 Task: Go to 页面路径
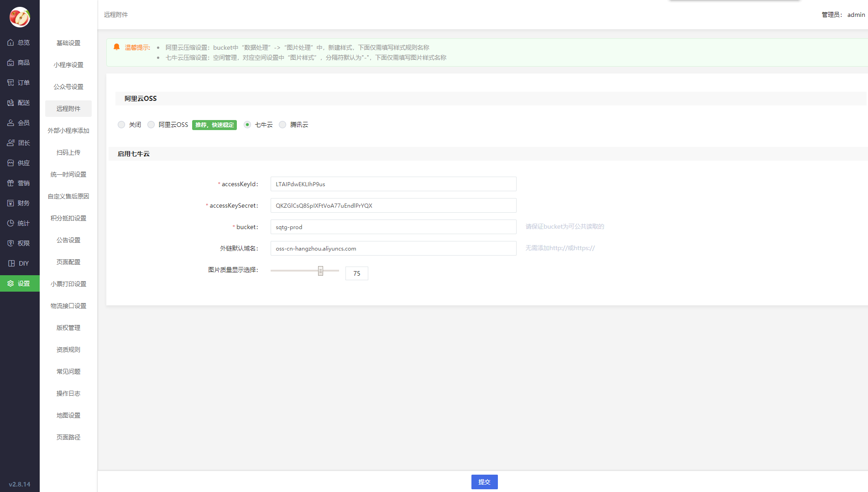[68, 437]
